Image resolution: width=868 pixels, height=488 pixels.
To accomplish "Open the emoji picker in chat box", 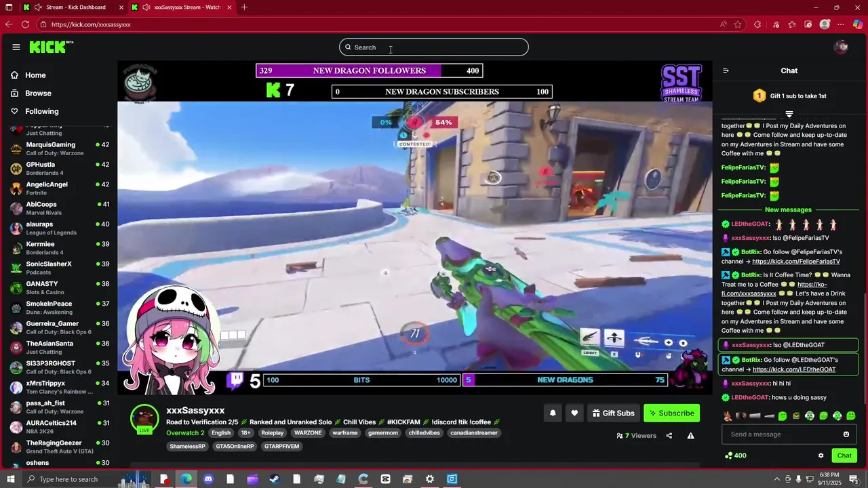I will pos(846,434).
